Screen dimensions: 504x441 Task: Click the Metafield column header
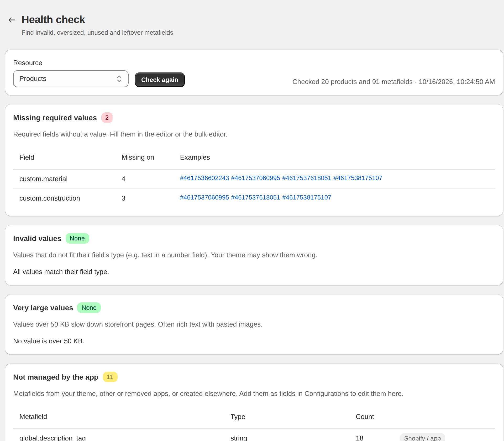pos(33,417)
